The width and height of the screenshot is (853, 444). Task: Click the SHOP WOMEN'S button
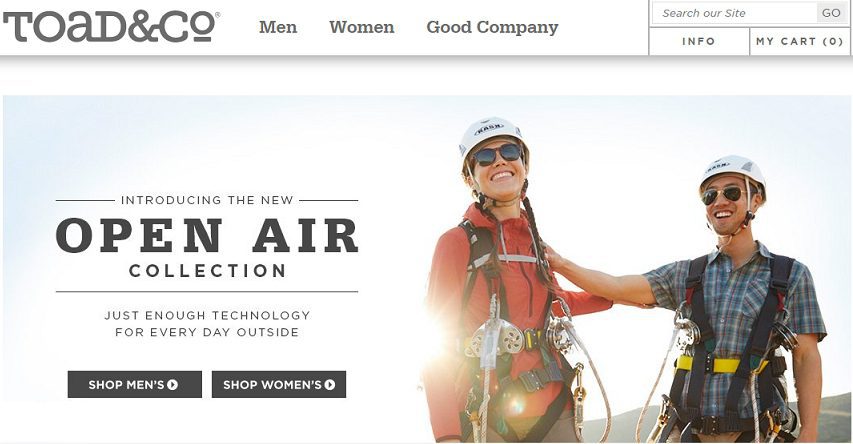pos(279,384)
